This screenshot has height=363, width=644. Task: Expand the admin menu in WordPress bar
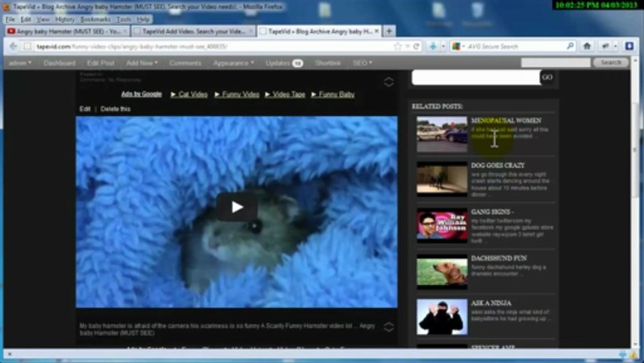tap(20, 63)
